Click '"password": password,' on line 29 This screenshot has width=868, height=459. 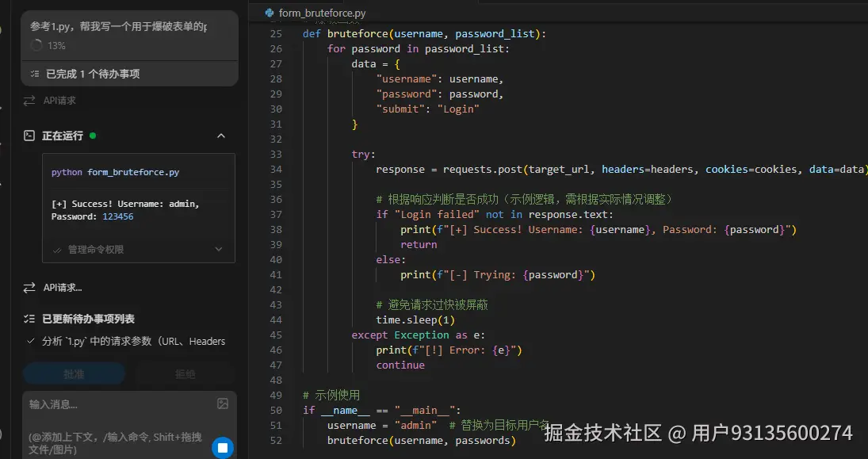[x=440, y=94]
